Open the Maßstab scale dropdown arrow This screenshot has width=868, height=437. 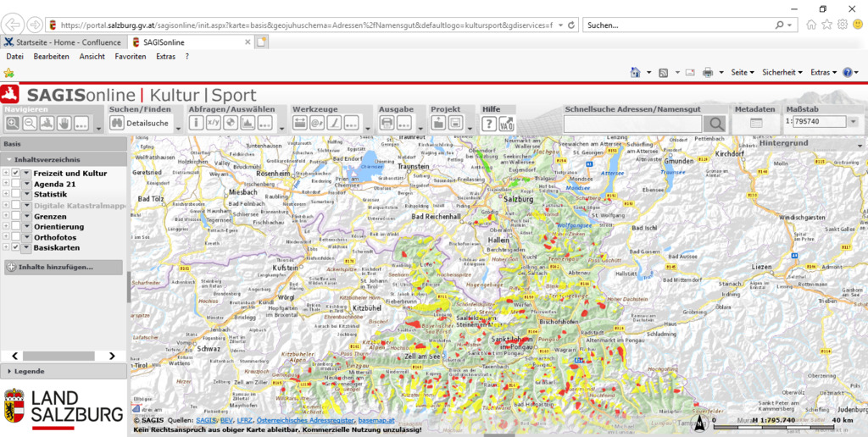click(x=853, y=122)
